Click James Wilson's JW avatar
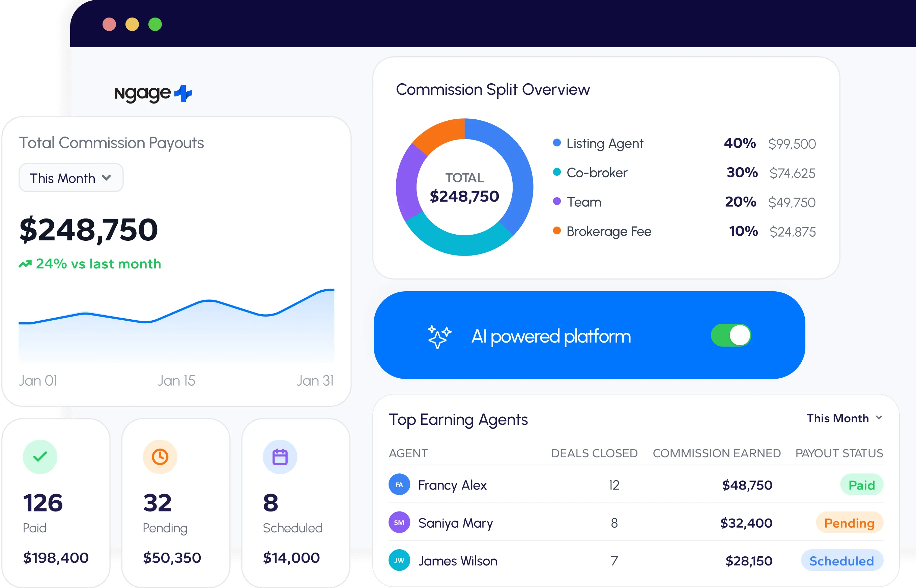Viewport: 916px width, 588px height. (x=399, y=560)
